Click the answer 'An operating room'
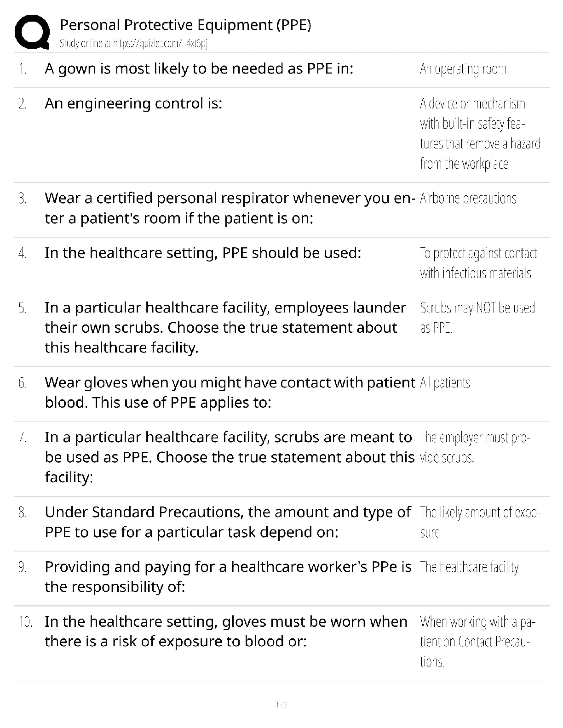Screen dimensions: 563x728 click(x=463, y=69)
